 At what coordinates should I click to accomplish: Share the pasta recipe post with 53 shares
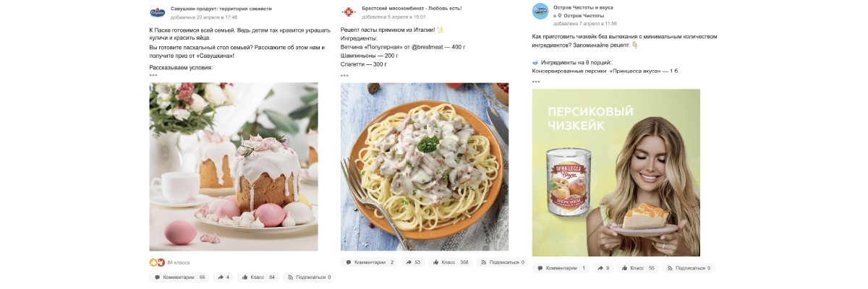[x=414, y=262]
